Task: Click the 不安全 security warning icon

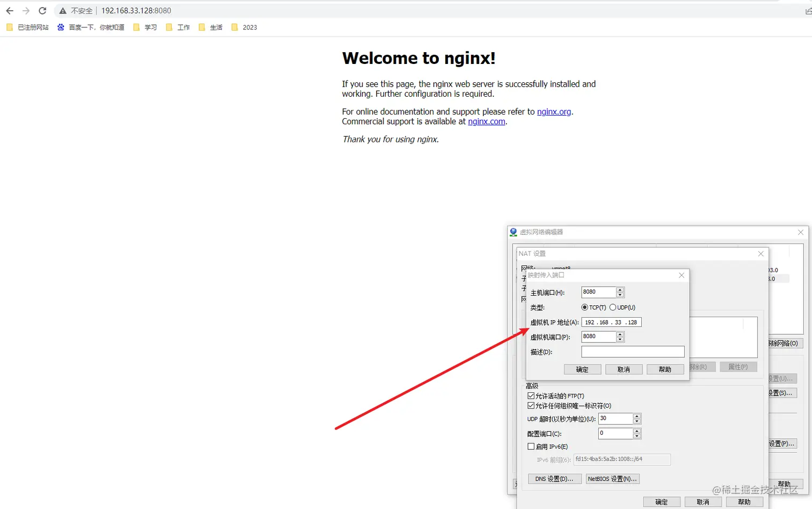Action: [x=63, y=11]
